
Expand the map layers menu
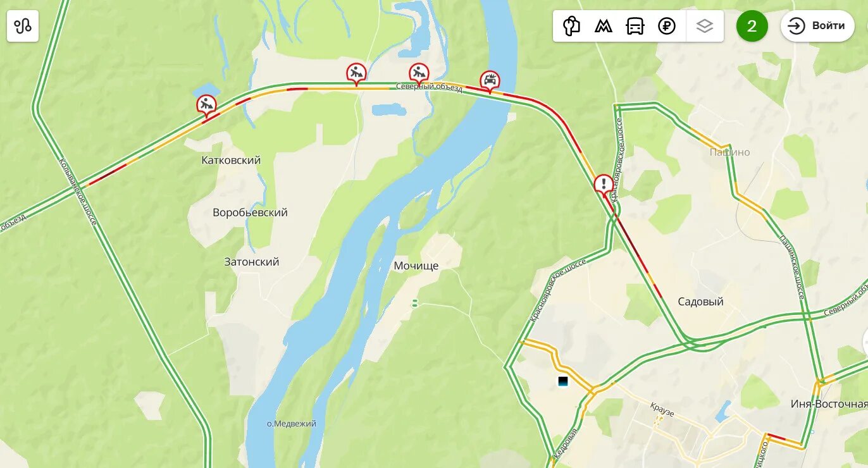(x=705, y=26)
